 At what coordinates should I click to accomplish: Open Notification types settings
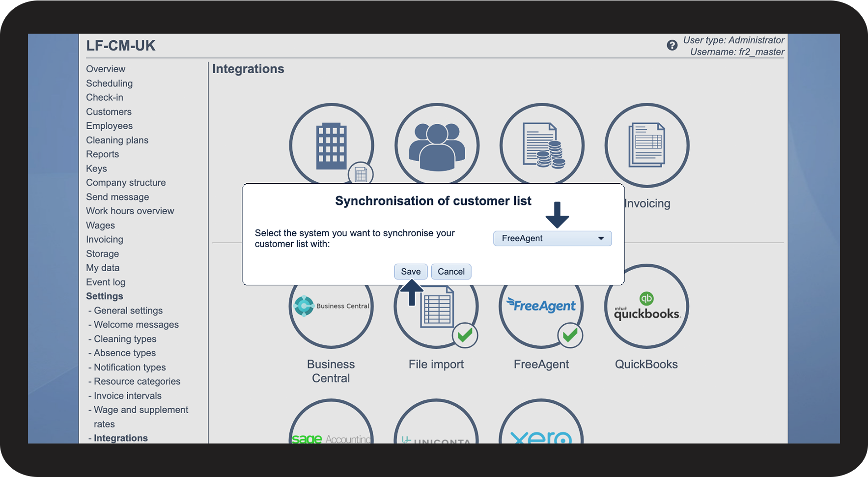click(130, 367)
